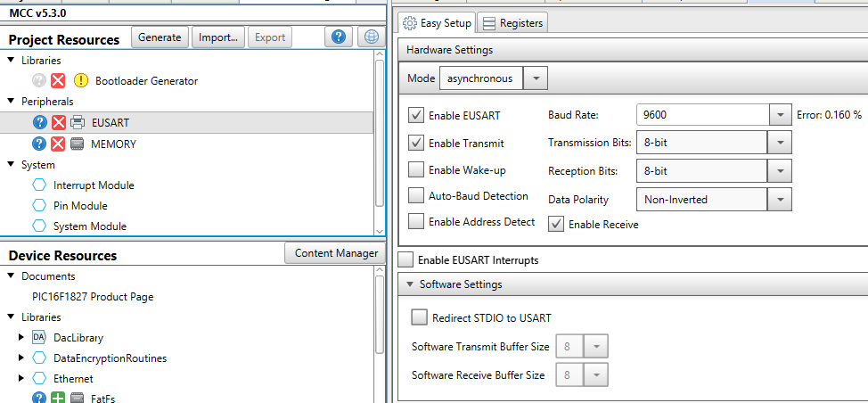
Task: Click the blue help icon beside MEMORY
Action: [39, 144]
